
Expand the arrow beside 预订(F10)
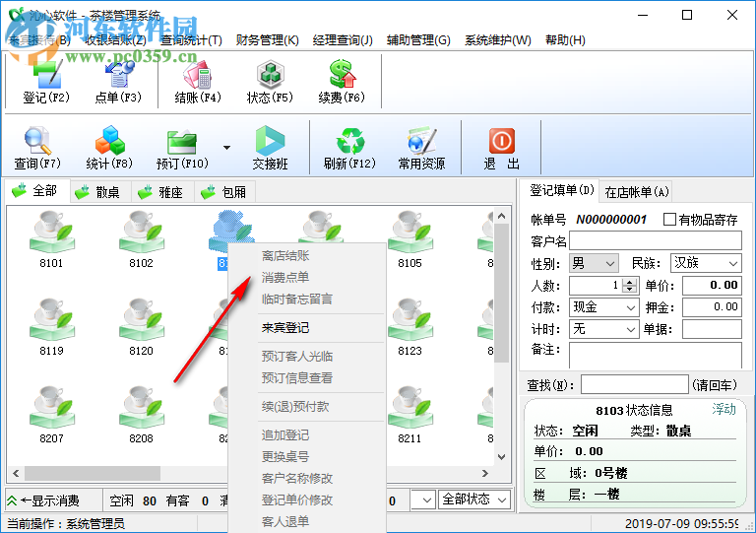pos(226,148)
